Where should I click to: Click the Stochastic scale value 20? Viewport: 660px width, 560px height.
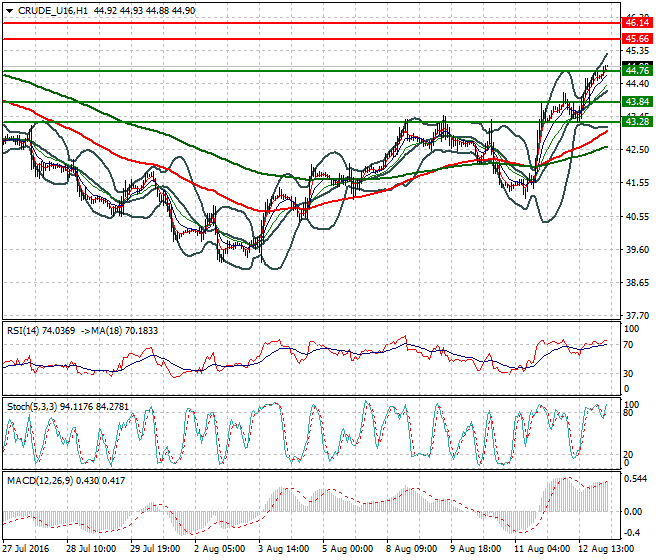(628, 455)
